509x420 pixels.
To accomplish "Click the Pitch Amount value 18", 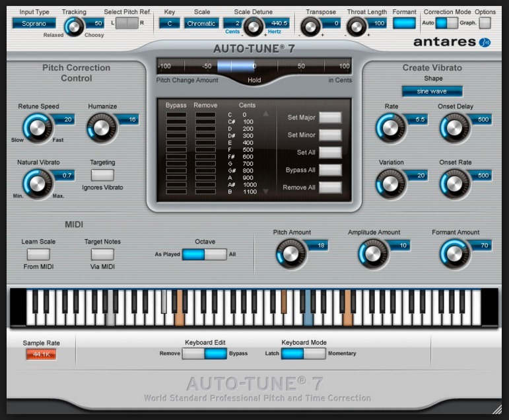I will coord(318,245).
